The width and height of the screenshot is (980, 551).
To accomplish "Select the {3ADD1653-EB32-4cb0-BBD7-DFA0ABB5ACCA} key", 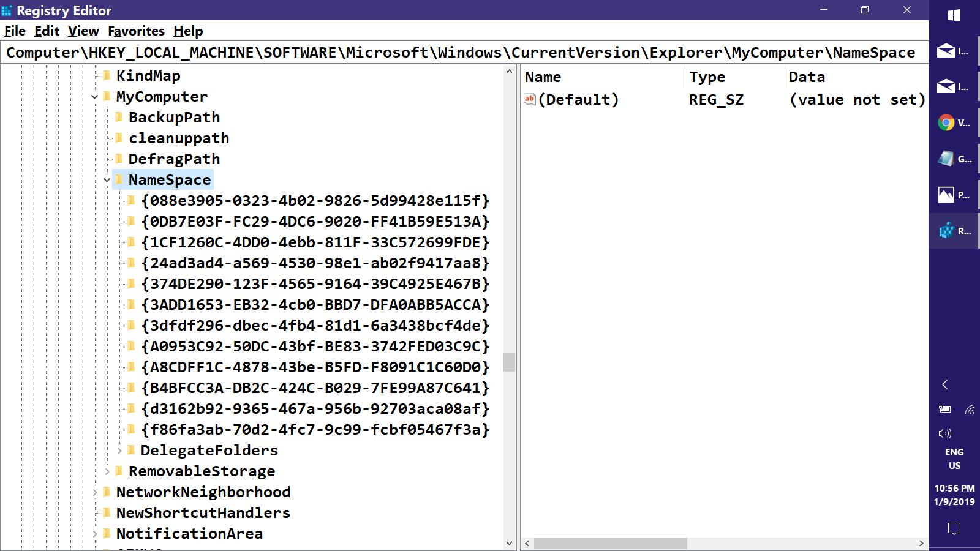I will pyautogui.click(x=315, y=305).
